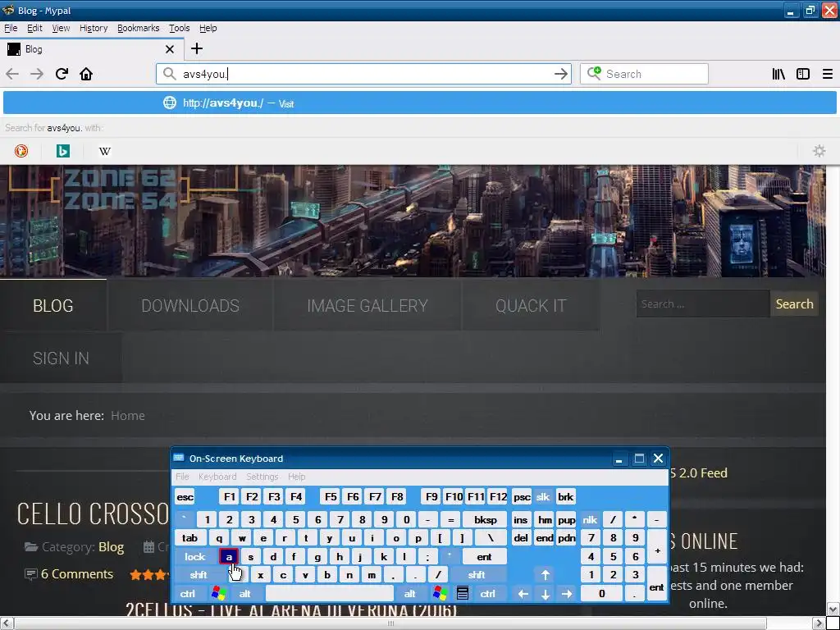Image resolution: width=840 pixels, height=630 pixels.
Task: Open the Blog category link
Action: pyautogui.click(x=111, y=547)
